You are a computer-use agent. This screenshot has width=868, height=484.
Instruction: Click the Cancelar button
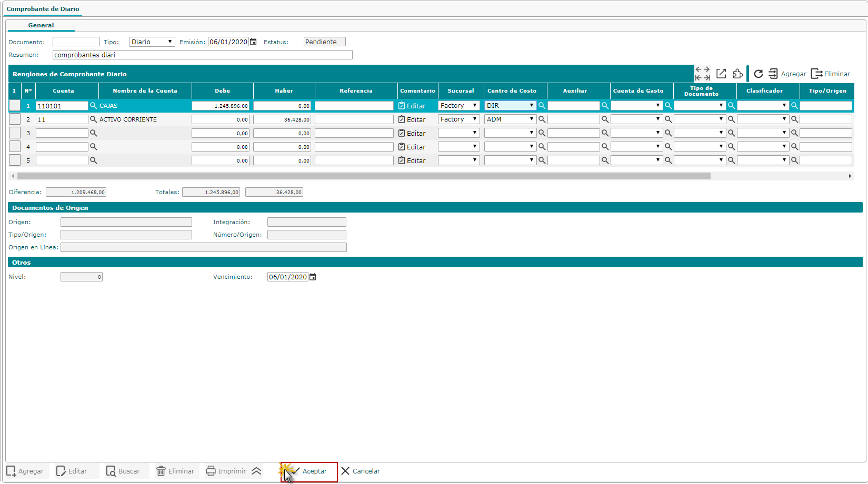click(361, 471)
